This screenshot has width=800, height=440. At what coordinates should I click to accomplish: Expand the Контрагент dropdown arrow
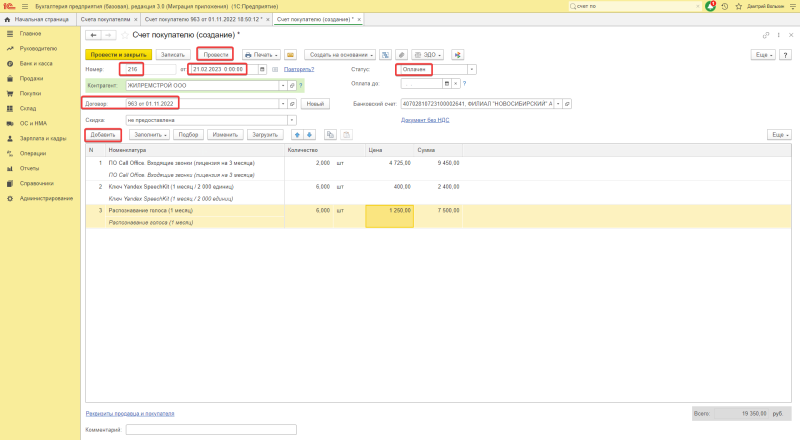point(283,86)
